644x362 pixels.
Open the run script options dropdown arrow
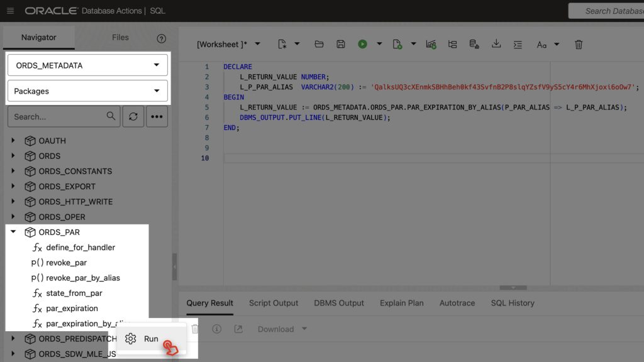click(413, 43)
